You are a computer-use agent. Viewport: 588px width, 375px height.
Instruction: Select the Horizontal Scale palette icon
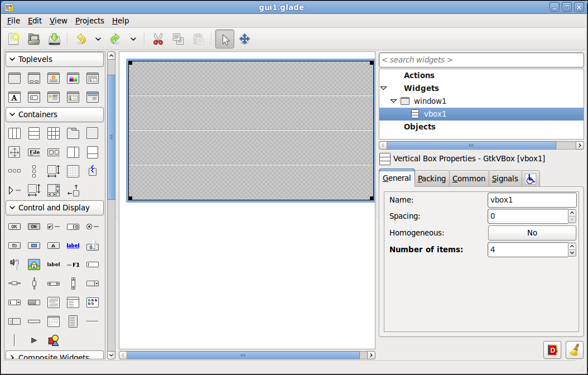click(15, 283)
